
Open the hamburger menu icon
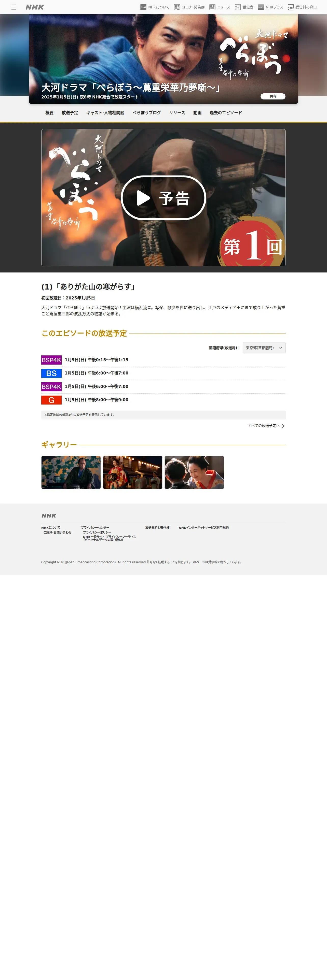(14, 7)
